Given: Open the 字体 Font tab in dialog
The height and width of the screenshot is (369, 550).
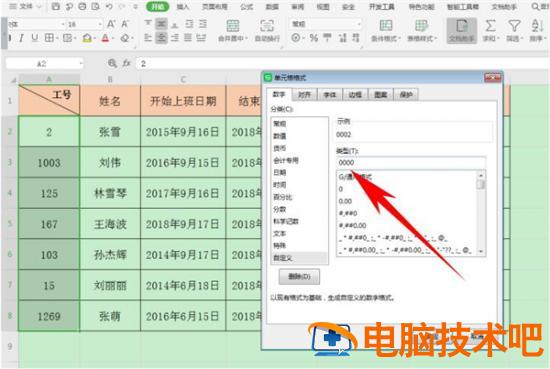Looking at the screenshot, I should (329, 94).
